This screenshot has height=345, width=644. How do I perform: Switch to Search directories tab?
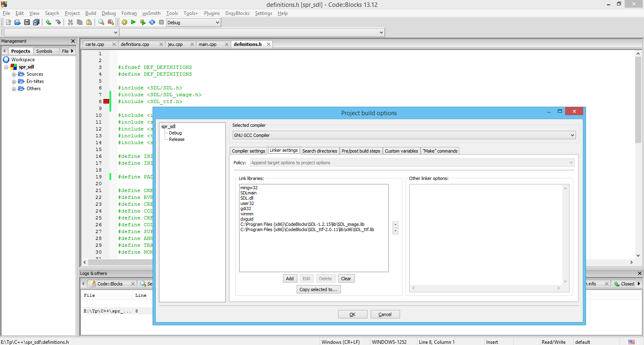(320, 151)
